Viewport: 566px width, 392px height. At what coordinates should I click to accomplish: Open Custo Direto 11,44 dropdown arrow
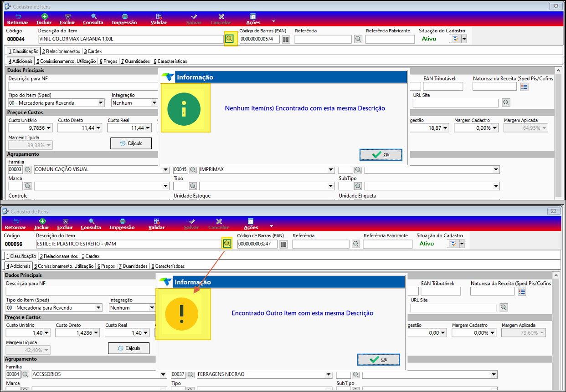98,128
